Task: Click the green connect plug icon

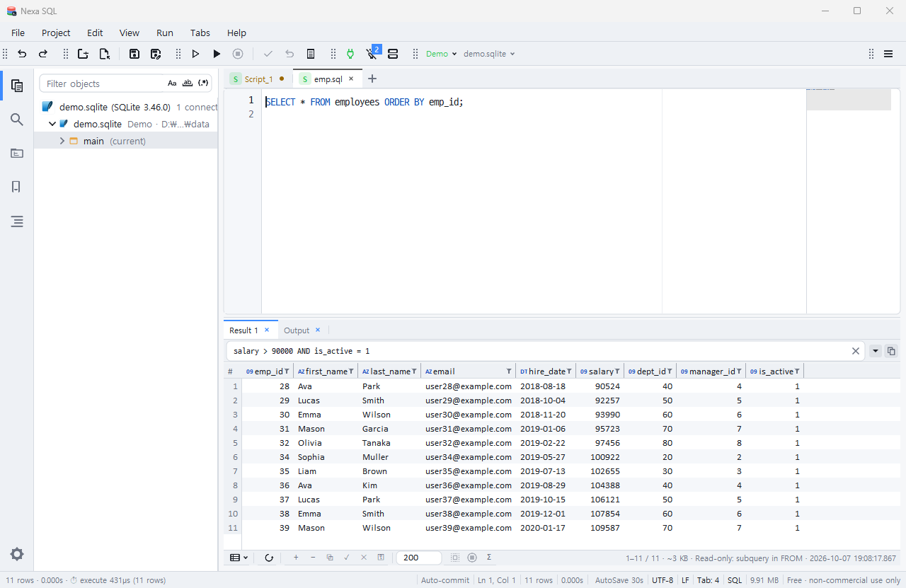Action: 350,54
